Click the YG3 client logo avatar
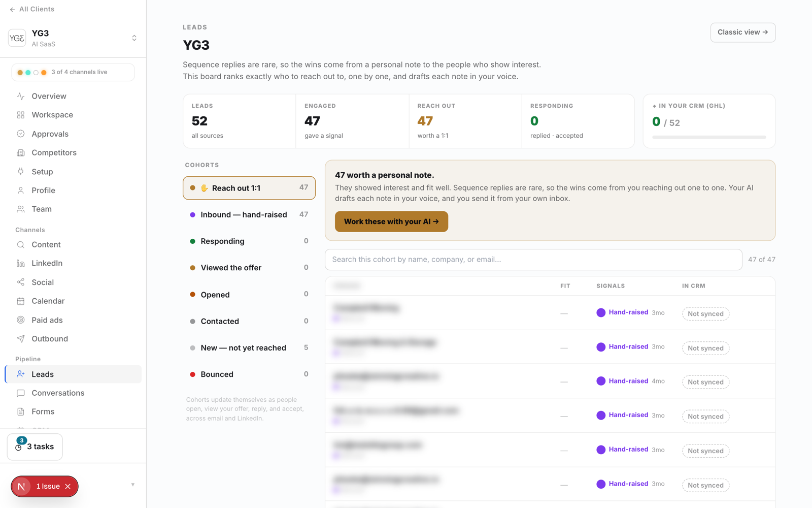 pyautogui.click(x=17, y=38)
